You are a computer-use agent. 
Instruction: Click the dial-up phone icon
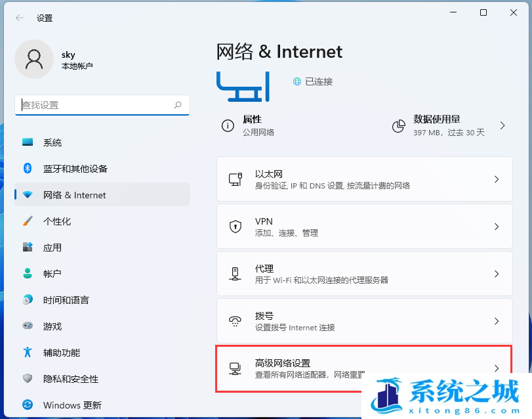coord(235,321)
